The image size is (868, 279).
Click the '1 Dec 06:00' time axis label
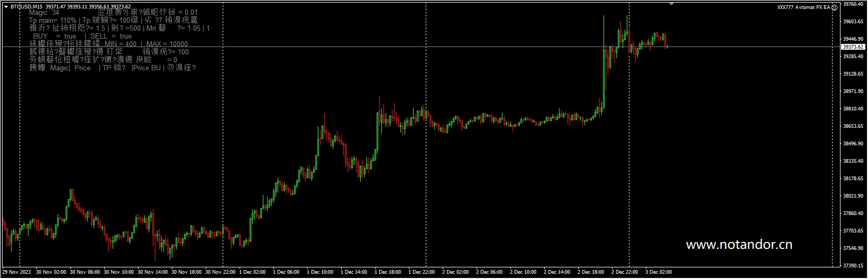click(286, 272)
